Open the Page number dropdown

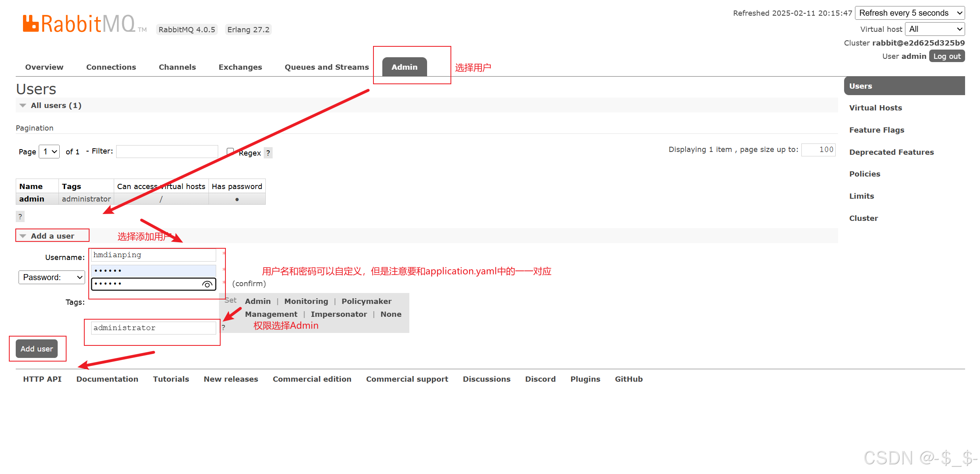(x=49, y=152)
